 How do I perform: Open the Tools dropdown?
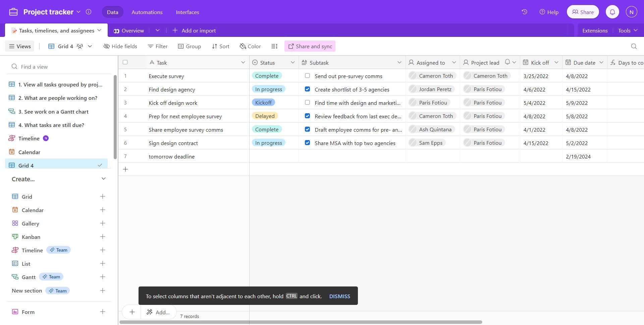(627, 30)
